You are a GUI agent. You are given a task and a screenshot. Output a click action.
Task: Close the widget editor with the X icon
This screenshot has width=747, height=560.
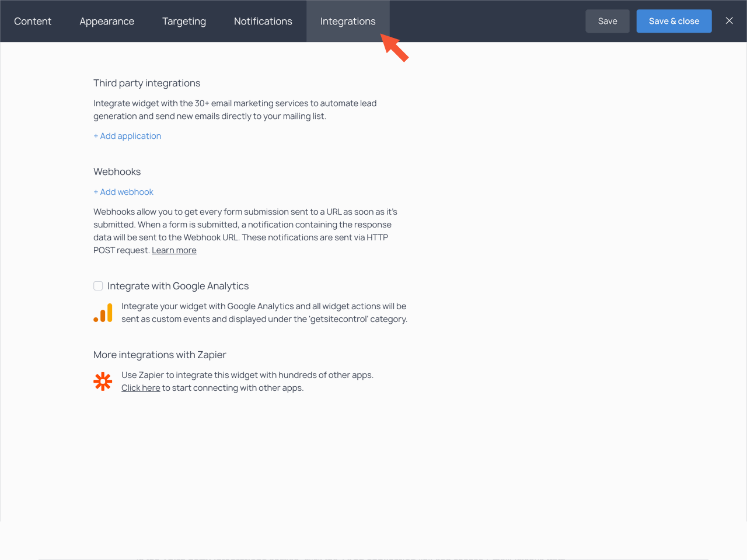[x=729, y=21]
